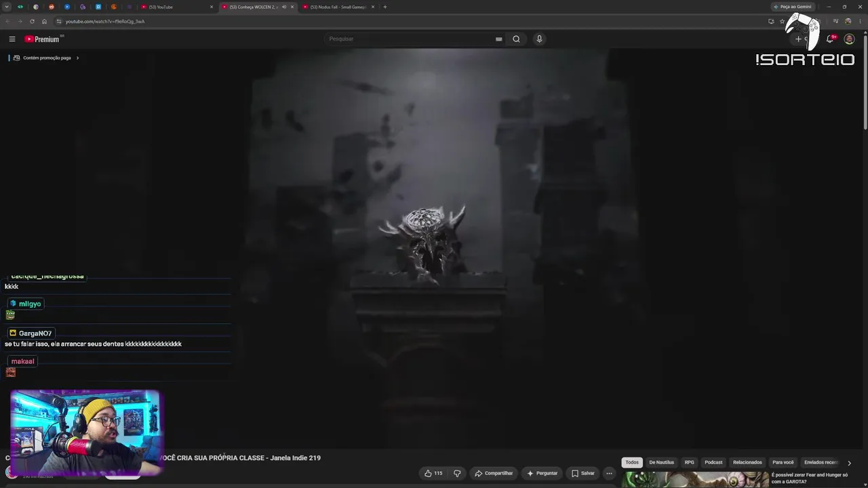Open the pinned Reddit tab
Screen dimensions: 868x488
[x=52, y=7]
